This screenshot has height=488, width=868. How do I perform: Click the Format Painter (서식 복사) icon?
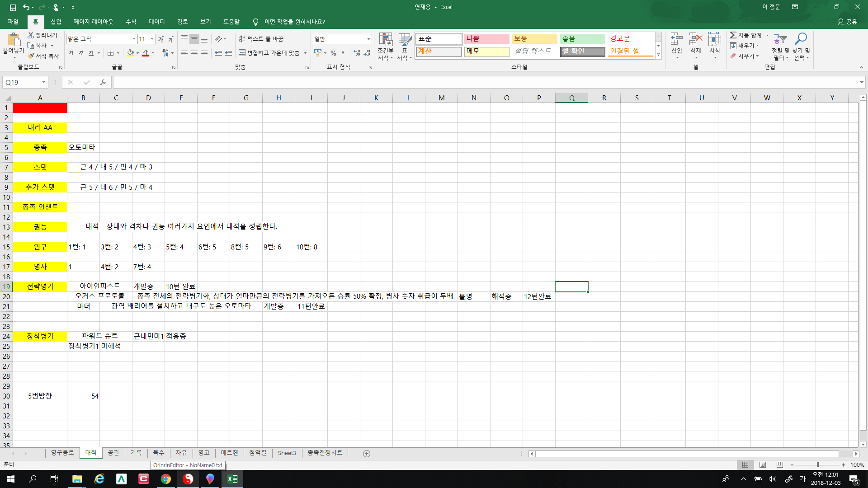point(31,56)
